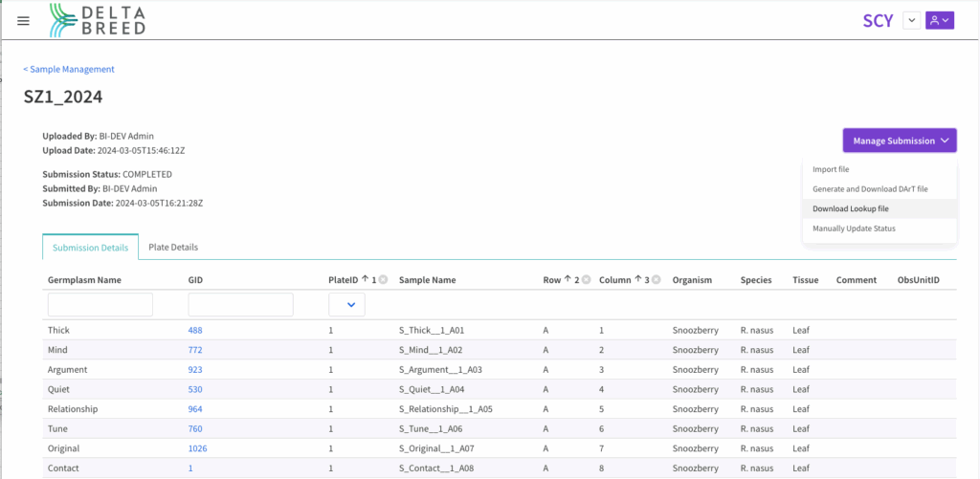
Task: Select Manually Update Status
Action: pyautogui.click(x=854, y=229)
